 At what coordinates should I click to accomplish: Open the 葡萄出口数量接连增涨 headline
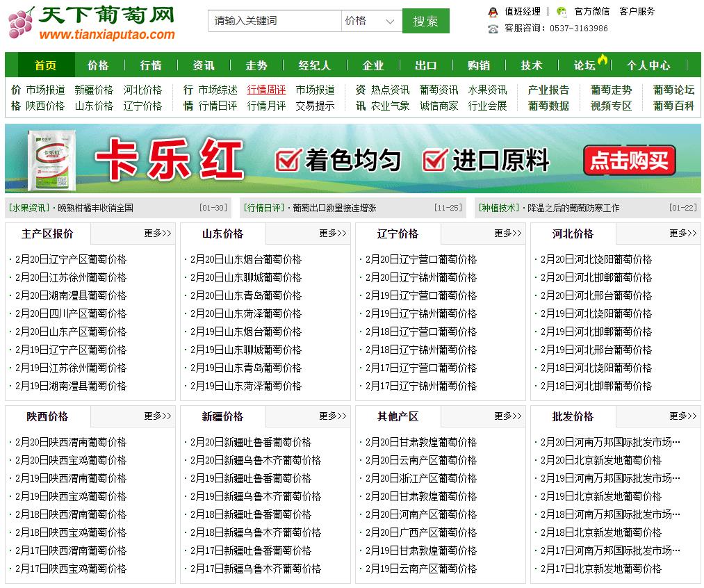point(334,208)
